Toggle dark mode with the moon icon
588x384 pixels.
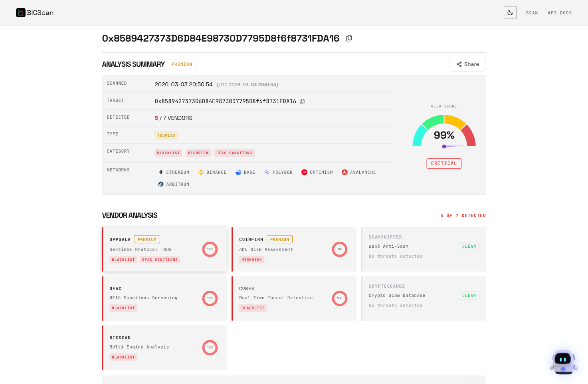tap(510, 12)
